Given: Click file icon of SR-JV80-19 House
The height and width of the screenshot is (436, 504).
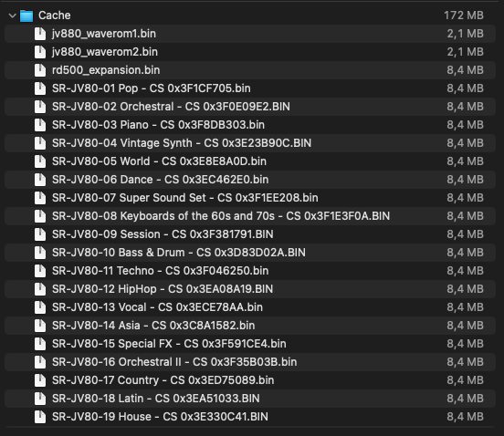Looking at the screenshot, I should point(40,417).
